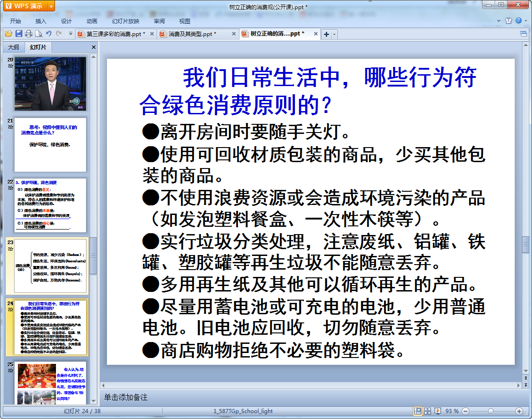Select slide 21 thumbnail in panel
The width and height of the screenshot is (532, 419).
pos(50,144)
